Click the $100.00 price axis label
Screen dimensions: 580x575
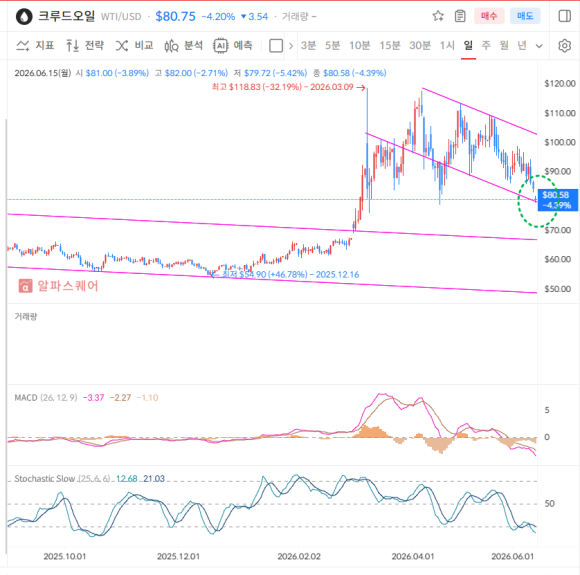(x=560, y=142)
